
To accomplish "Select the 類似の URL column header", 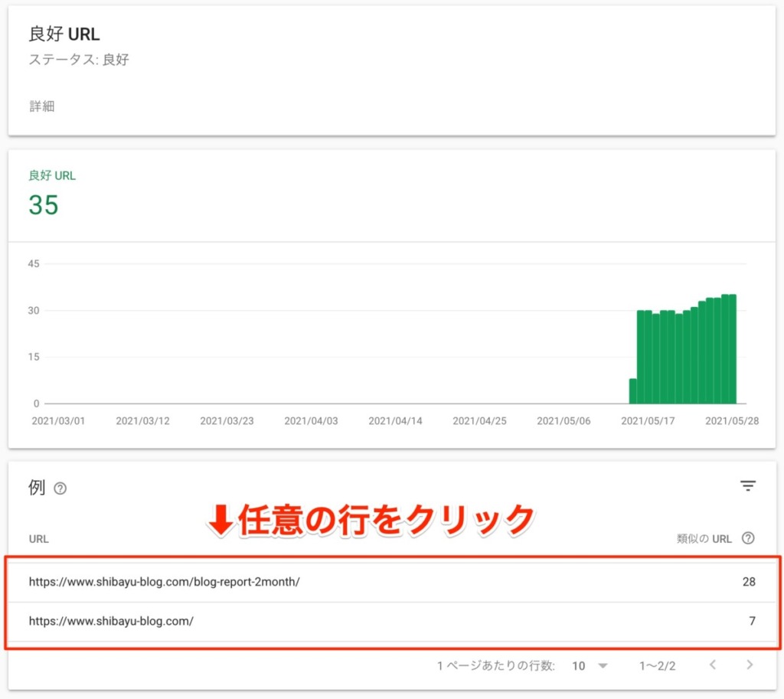I will 704,538.
